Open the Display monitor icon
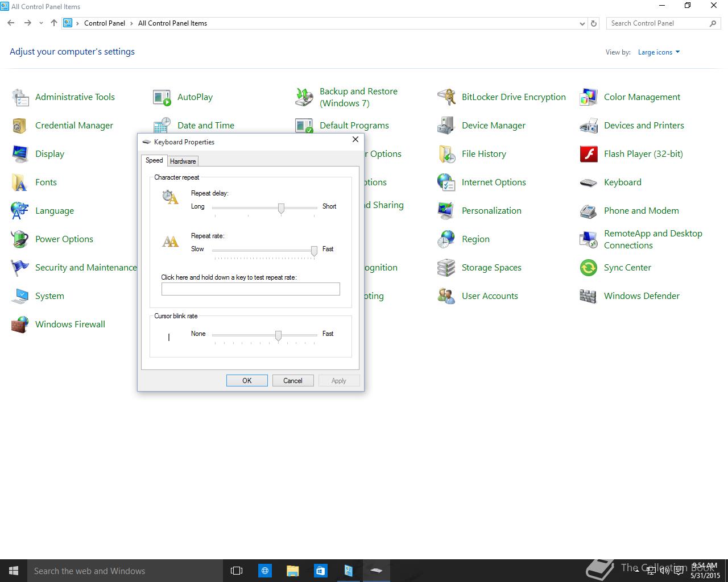The height and width of the screenshot is (582, 728). (20, 154)
